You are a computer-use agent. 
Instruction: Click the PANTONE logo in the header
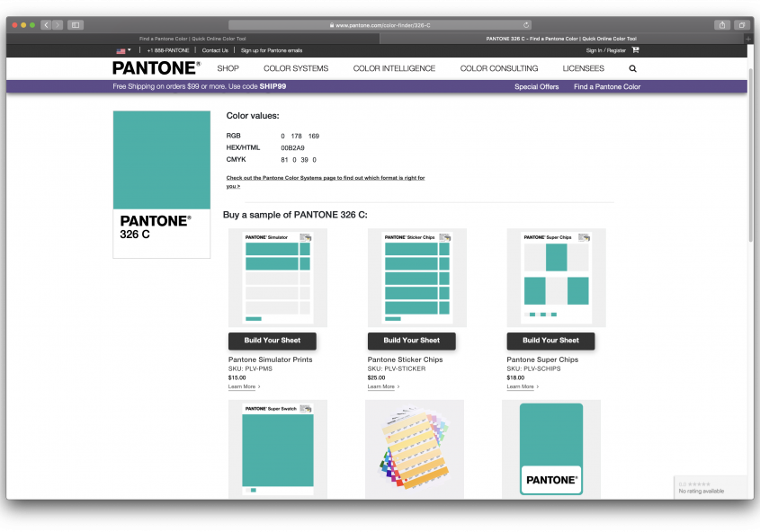coord(156,68)
